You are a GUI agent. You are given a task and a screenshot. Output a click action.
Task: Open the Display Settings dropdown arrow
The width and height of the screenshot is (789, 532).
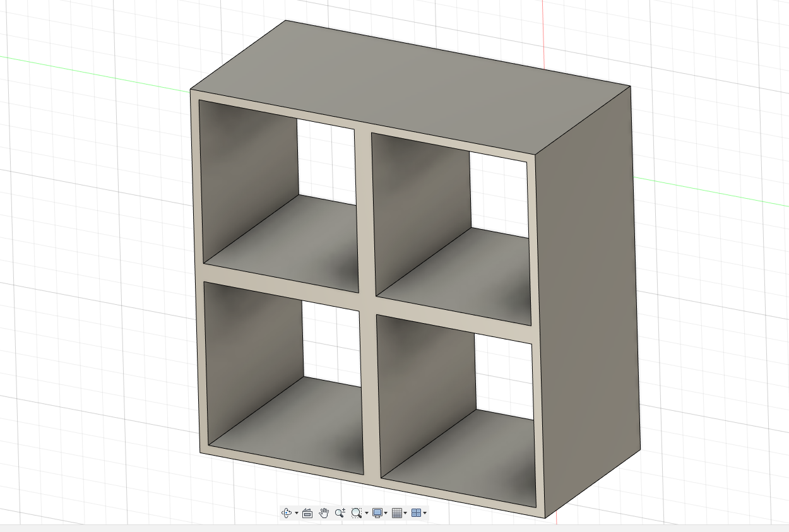coord(386,513)
